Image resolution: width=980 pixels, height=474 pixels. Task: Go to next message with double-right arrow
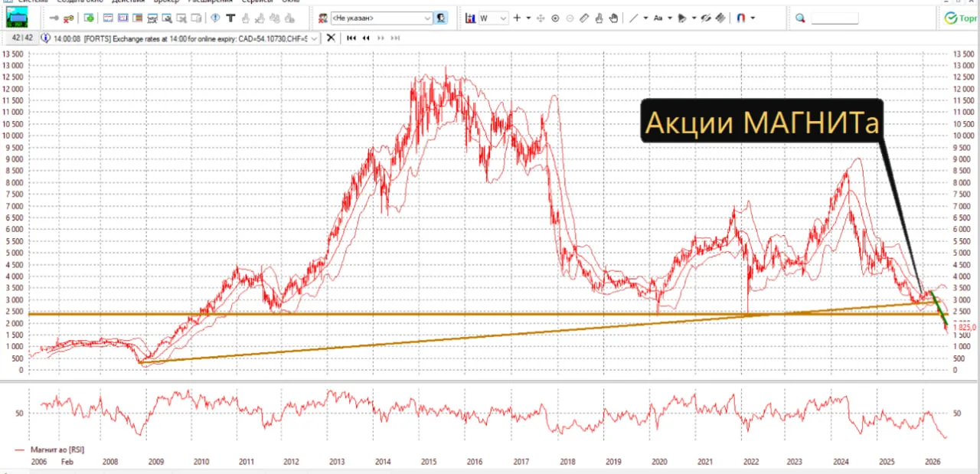point(381,38)
